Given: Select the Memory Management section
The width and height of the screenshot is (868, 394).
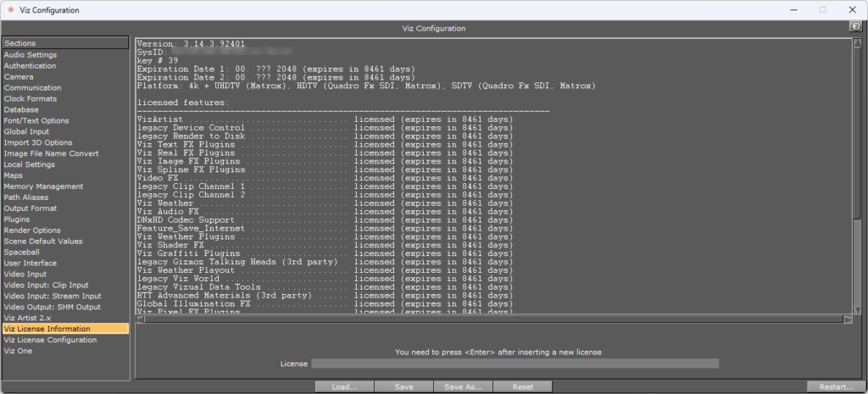Looking at the screenshot, I should pos(43,186).
